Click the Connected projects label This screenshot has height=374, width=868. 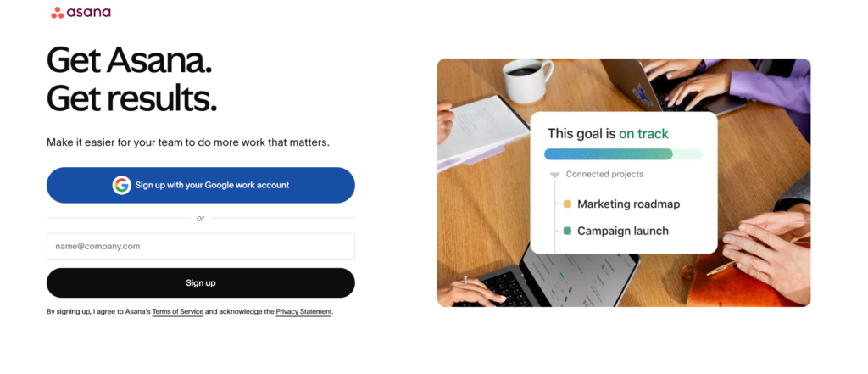coord(604,174)
